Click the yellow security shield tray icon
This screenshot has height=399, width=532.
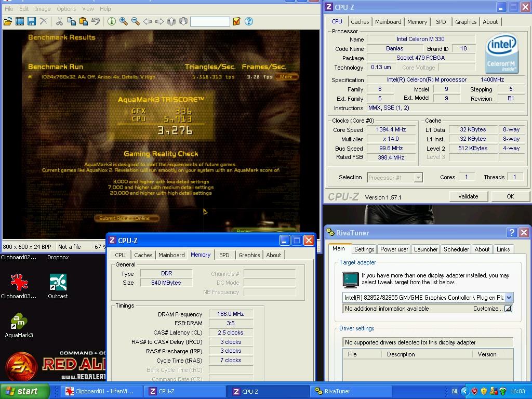point(484,392)
